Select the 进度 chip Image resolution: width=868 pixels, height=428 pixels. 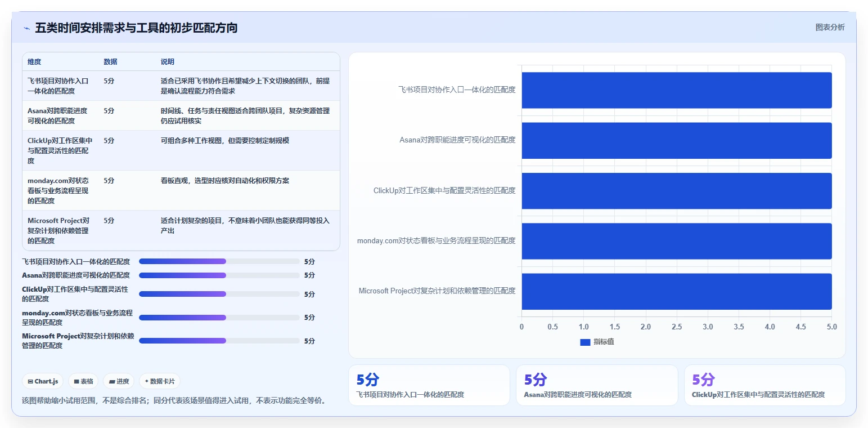[x=119, y=381]
